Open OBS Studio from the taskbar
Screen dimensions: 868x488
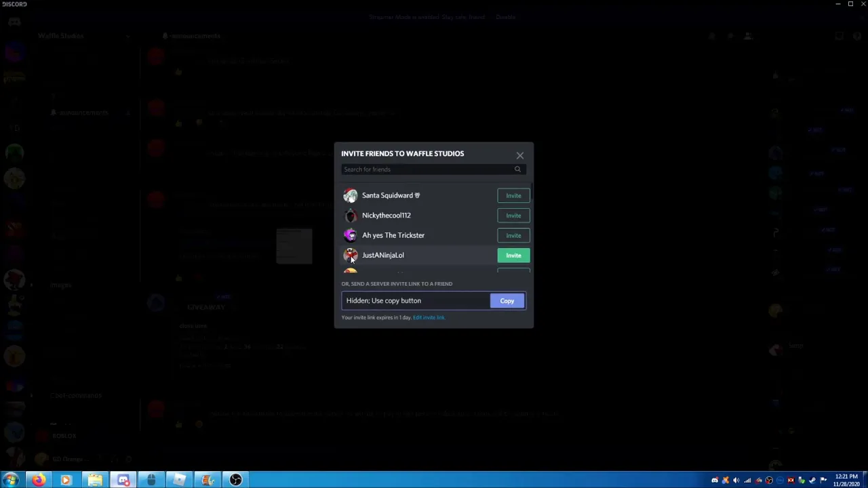[235, 480]
